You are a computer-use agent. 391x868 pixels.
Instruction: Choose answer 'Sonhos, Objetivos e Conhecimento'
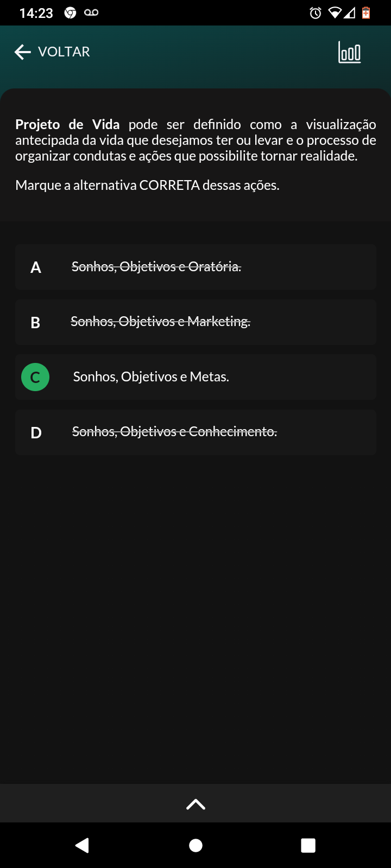(x=174, y=432)
